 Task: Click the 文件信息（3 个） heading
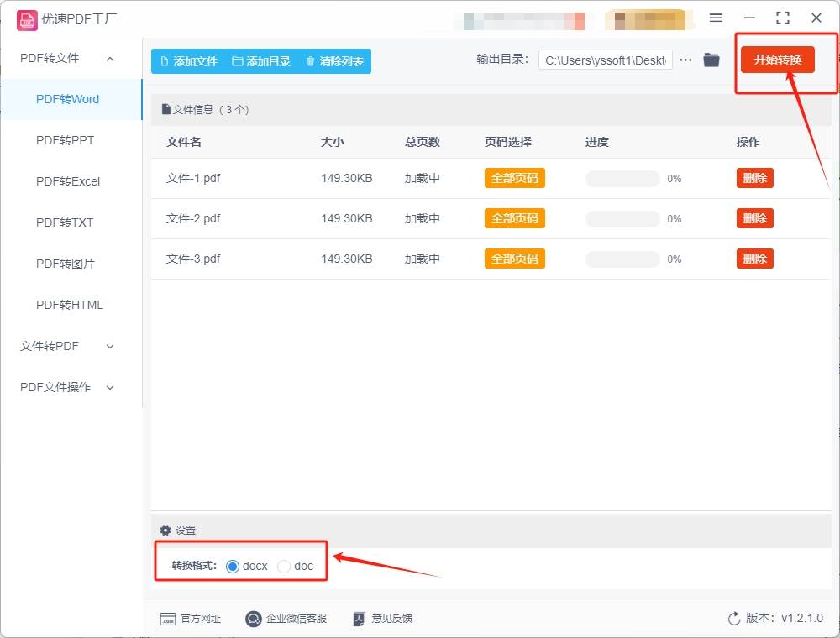point(211,110)
